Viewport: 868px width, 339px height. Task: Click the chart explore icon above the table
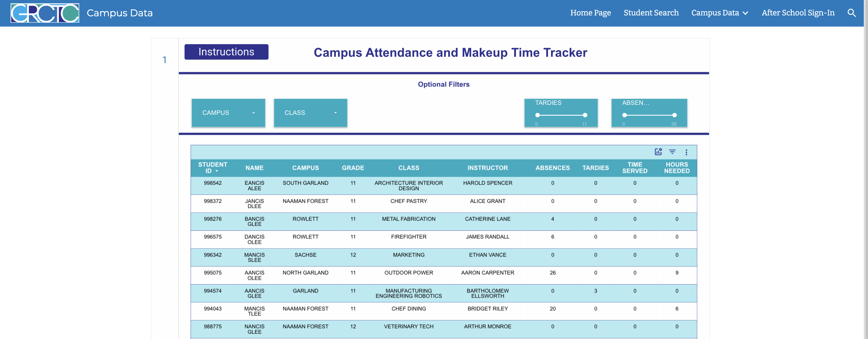click(658, 152)
